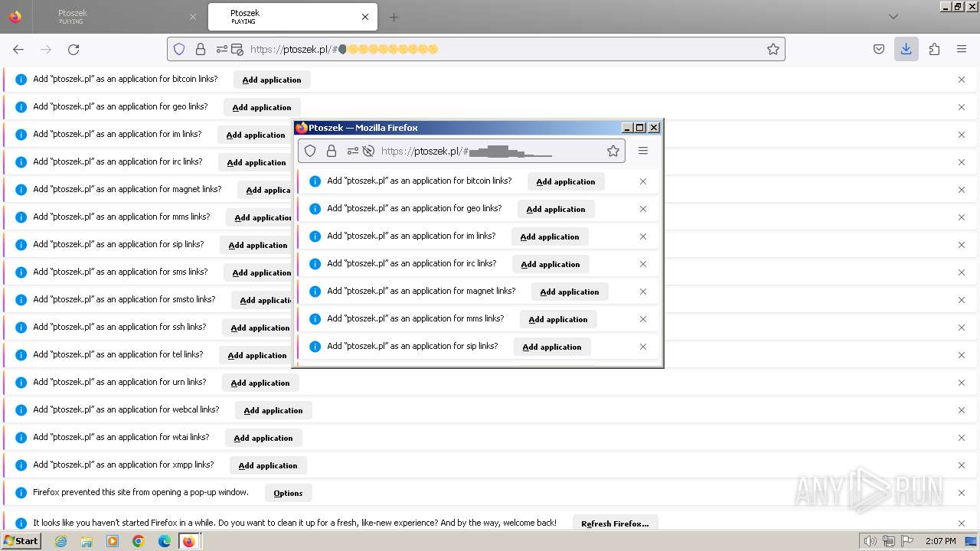Bookmark this page with main window star
The height and width of the screenshot is (551, 980).
pos(773,49)
